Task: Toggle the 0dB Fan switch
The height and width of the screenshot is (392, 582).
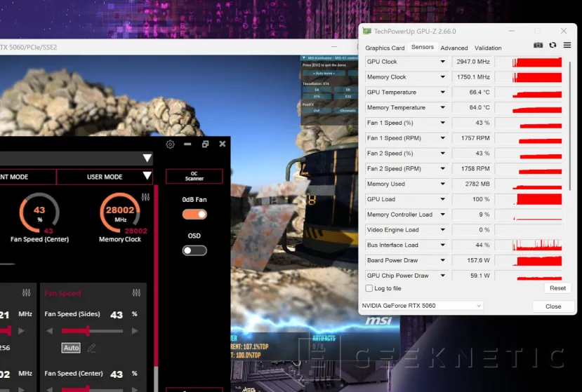Action: (194, 215)
